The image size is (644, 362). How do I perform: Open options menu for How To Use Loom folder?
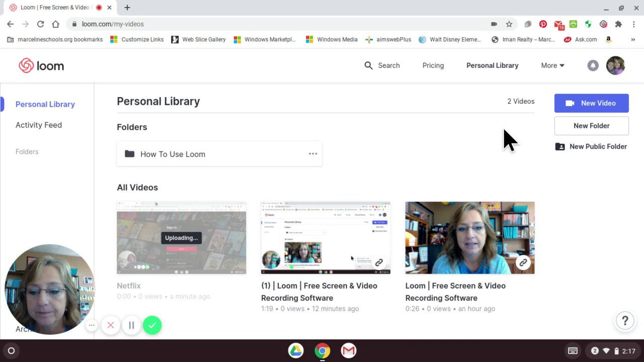point(313,154)
